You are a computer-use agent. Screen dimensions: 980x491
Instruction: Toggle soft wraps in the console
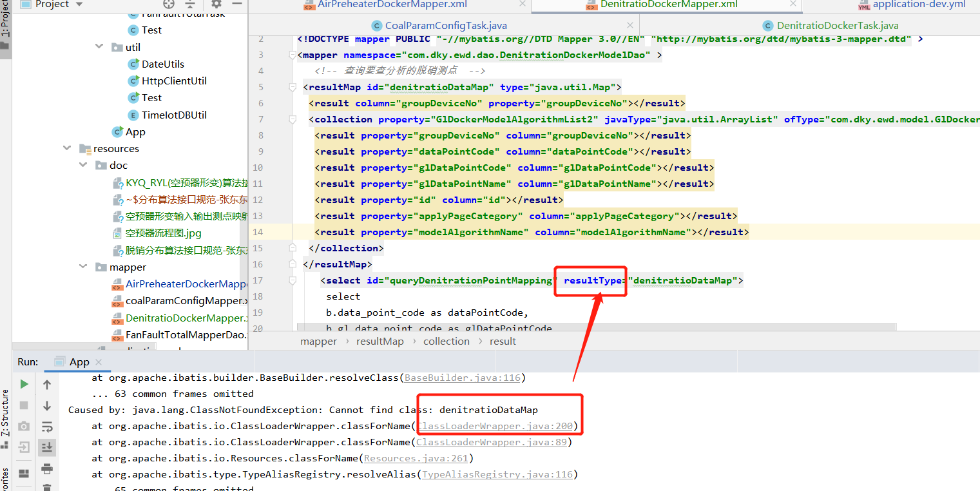(46, 426)
